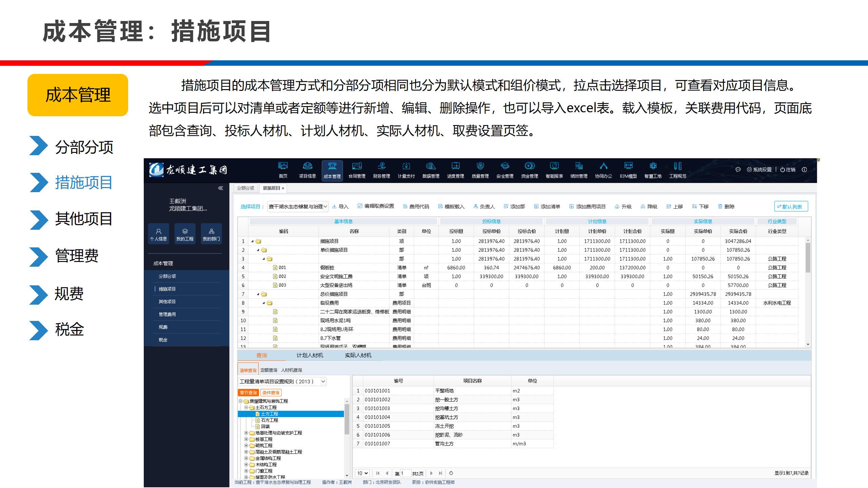Open 资金管理 module icon
The height and width of the screenshot is (488, 868).
click(x=530, y=170)
